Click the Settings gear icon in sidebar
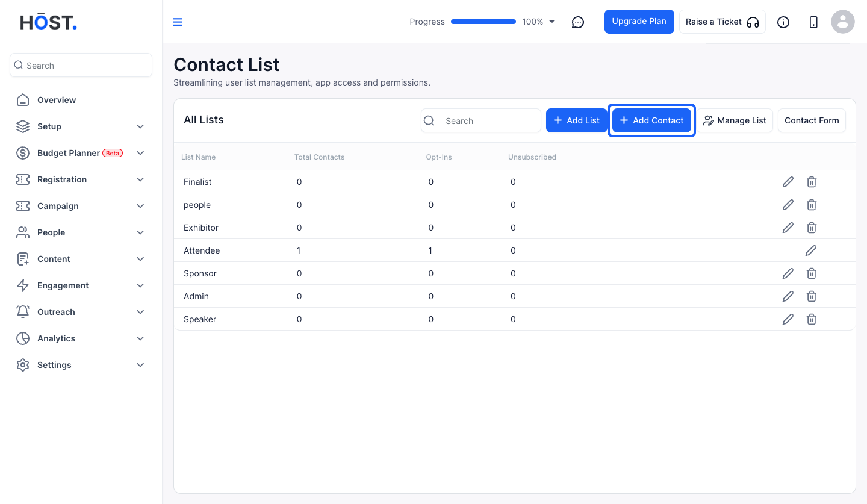Viewport: 867px width, 504px height. [23, 365]
